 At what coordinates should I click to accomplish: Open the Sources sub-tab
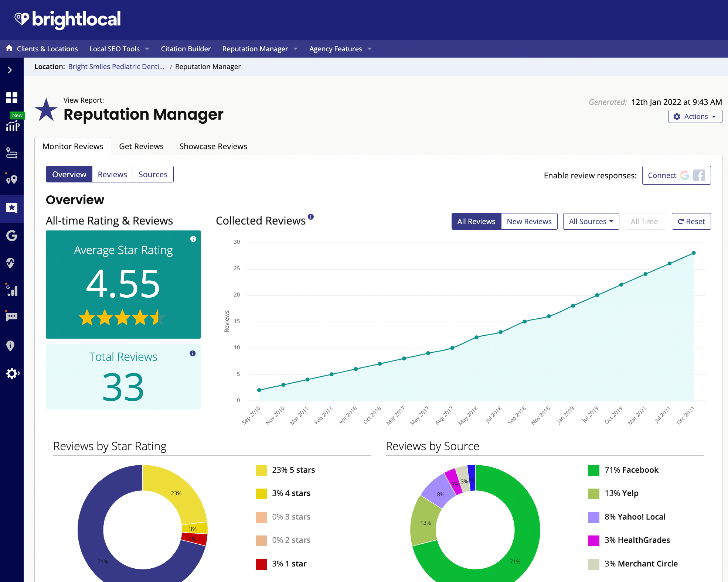tap(153, 174)
